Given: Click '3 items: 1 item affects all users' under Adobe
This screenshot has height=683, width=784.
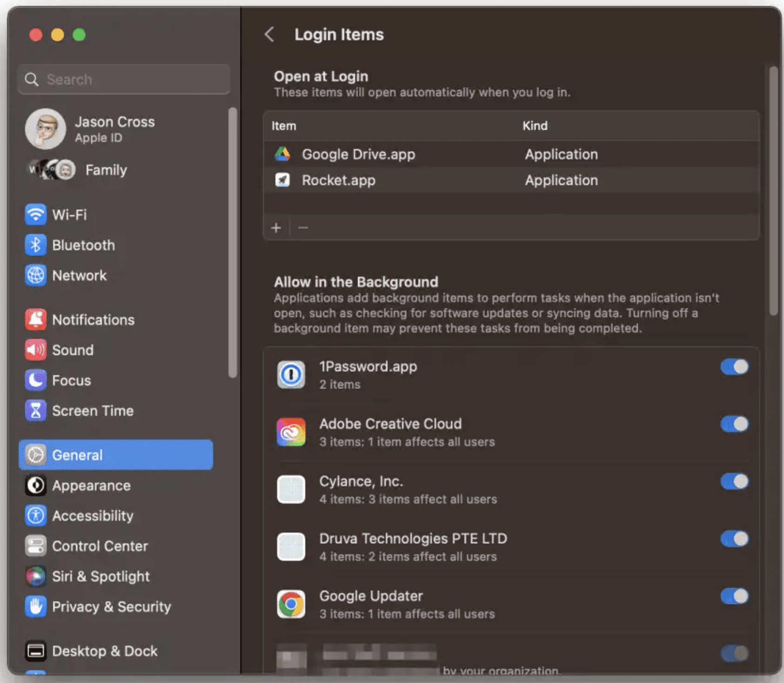Looking at the screenshot, I should click(407, 442).
